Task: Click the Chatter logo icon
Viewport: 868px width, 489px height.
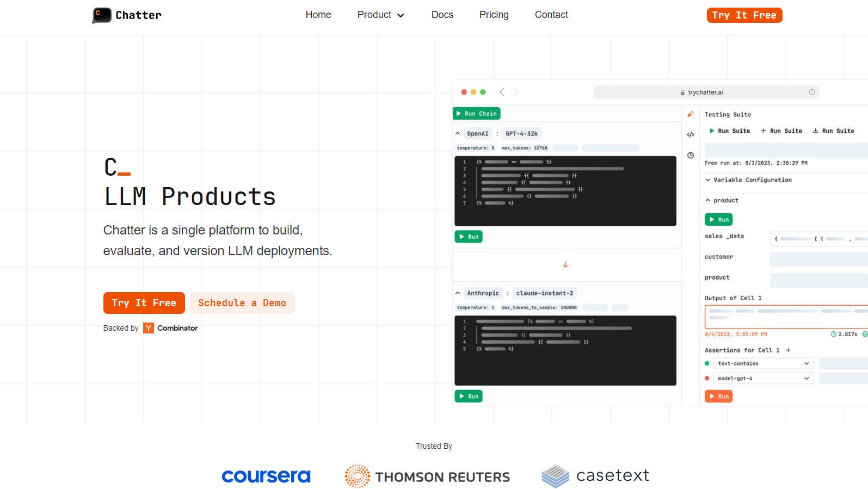Action: tap(102, 15)
